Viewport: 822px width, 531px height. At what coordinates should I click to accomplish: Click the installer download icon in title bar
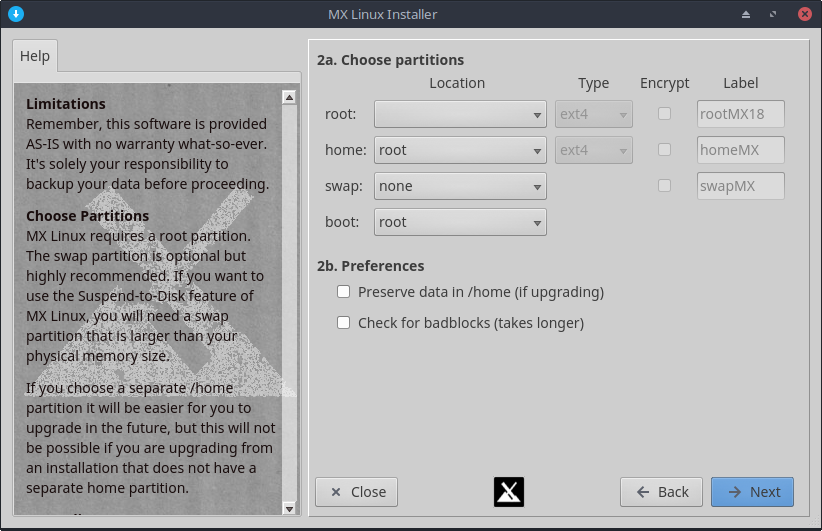point(16,14)
